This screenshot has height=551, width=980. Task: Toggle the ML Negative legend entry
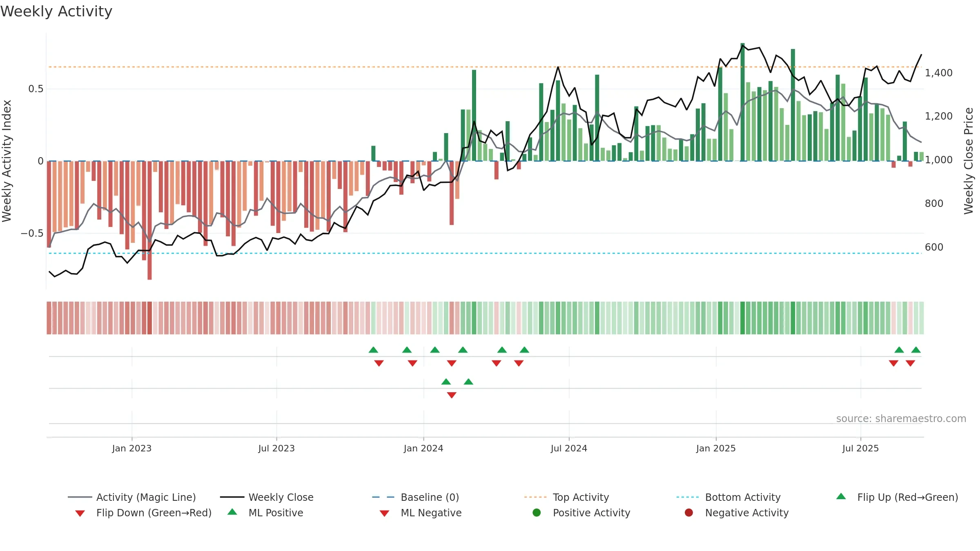421,513
